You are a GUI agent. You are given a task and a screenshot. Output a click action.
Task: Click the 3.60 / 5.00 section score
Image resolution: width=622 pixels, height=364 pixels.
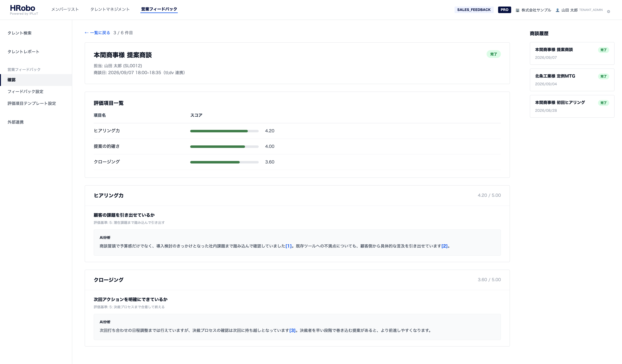489,280
